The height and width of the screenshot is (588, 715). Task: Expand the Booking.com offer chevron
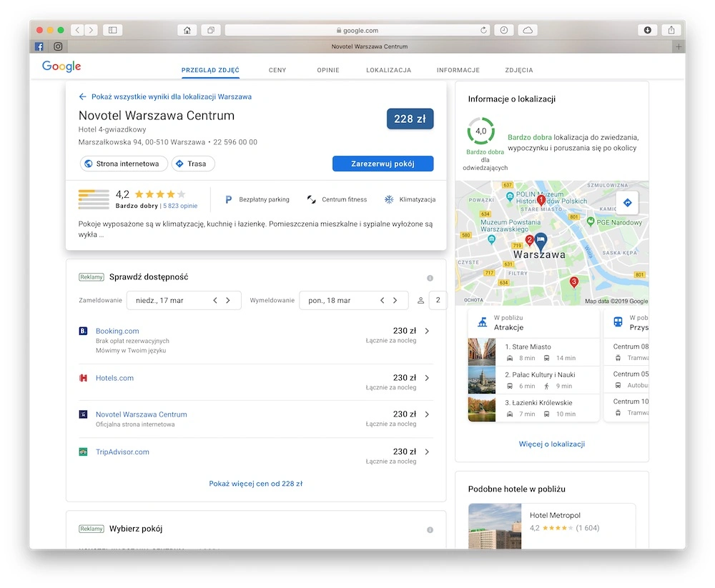pos(427,331)
